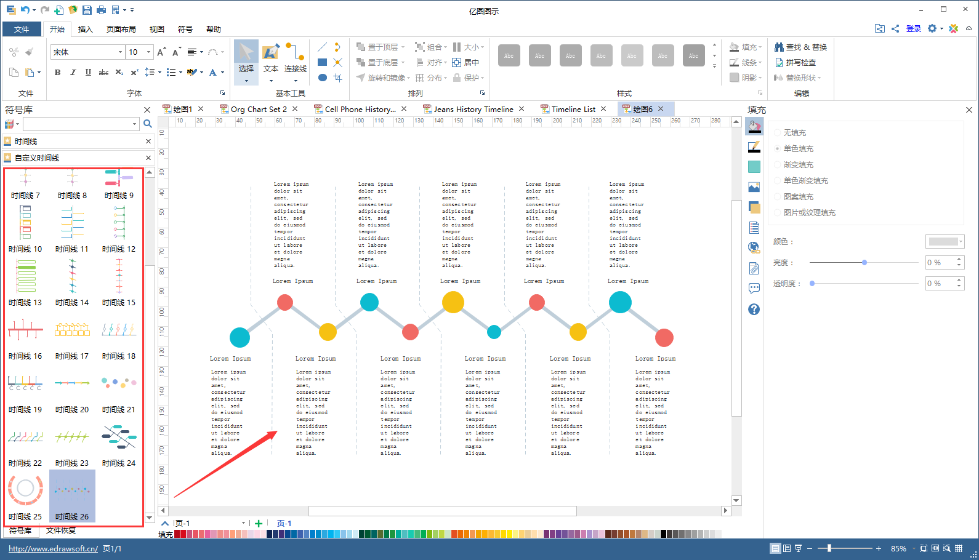Click 置于顶层 bring to front button
The width and height of the screenshot is (979, 560).
(x=381, y=47)
